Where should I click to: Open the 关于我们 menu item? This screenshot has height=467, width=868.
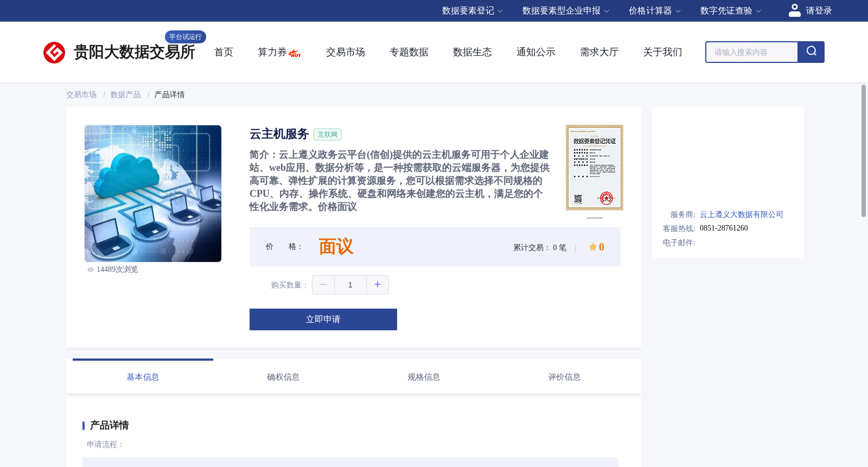pos(663,52)
